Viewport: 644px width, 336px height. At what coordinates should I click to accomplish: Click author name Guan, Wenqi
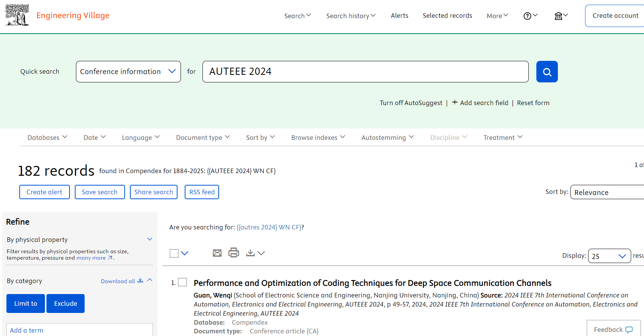pos(213,295)
